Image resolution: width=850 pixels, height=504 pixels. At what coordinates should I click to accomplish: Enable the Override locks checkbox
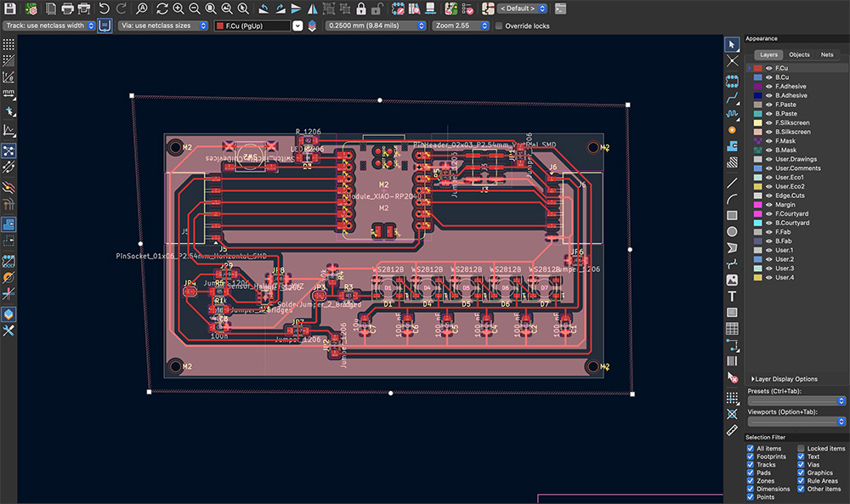(499, 25)
